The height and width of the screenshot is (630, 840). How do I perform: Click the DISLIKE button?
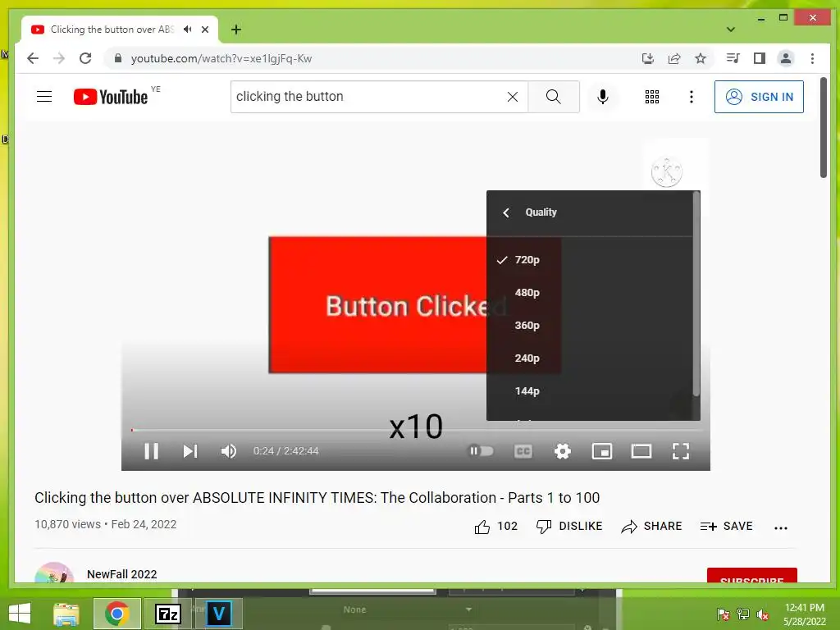point(569,527)
